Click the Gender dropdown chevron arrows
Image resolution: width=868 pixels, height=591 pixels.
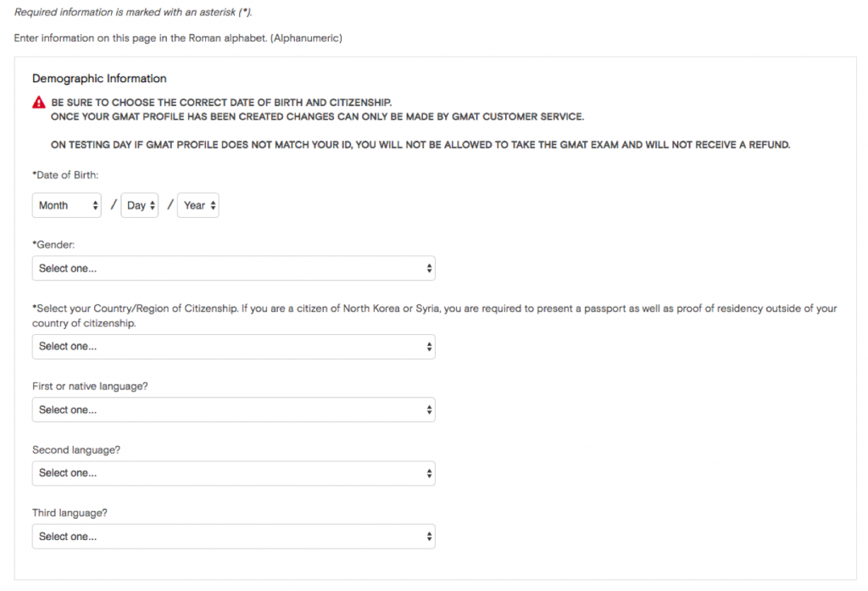click(428, 268)
